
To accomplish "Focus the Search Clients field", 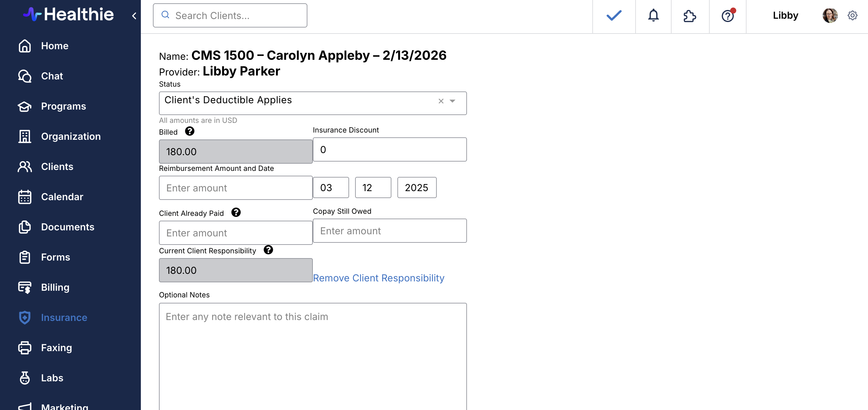I will (230, 15).
